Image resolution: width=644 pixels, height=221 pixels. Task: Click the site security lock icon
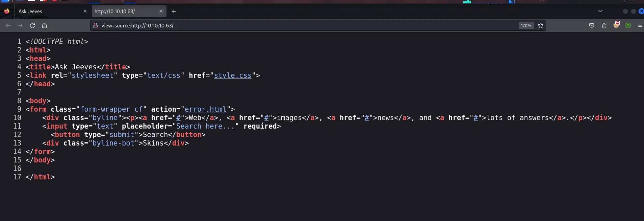pyautogui.click(x=96, y=25)
